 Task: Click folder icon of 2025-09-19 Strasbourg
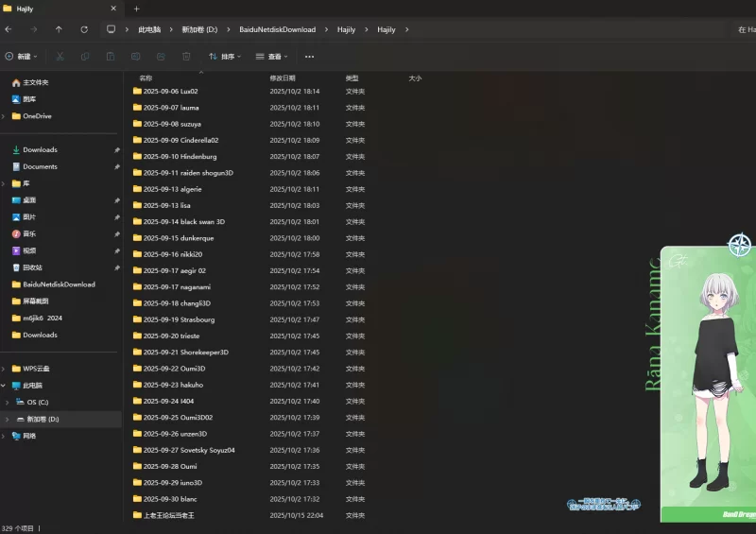tap(137, 319)
